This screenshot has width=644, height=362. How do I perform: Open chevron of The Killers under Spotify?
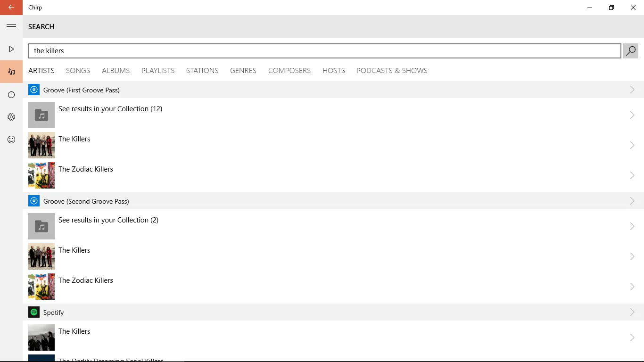(632, 337)
